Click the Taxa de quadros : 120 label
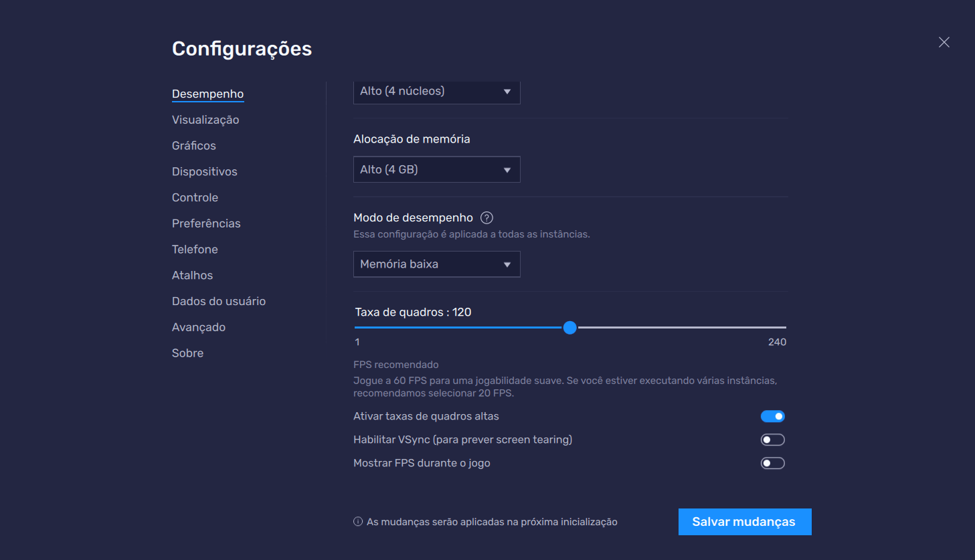 [x=413, y=312]
